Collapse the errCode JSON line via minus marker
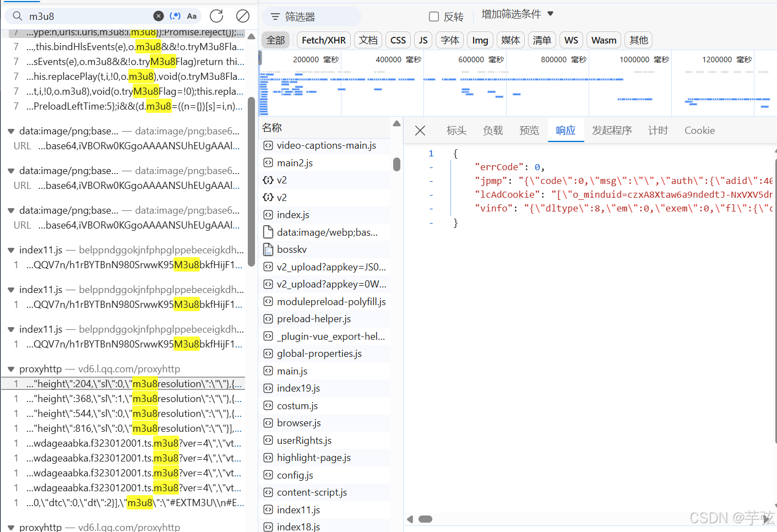 click(431, 167)
